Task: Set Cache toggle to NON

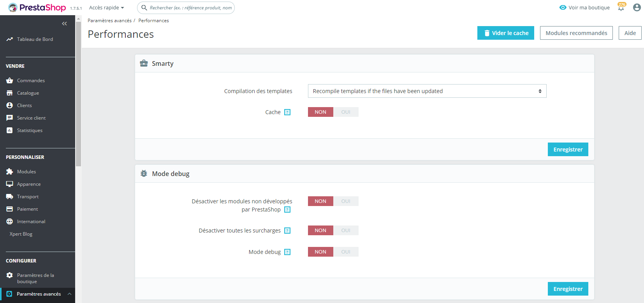Action: pos(320,112)
